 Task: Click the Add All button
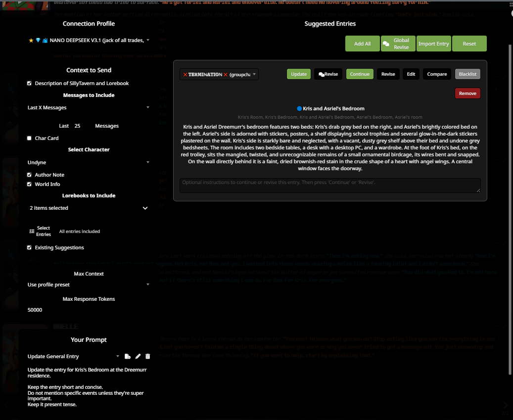coord(362,44)
